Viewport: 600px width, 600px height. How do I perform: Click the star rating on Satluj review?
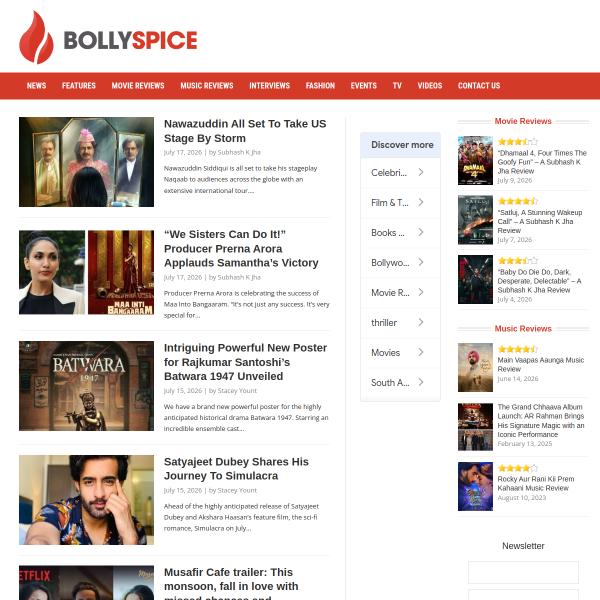click(518, 201)
